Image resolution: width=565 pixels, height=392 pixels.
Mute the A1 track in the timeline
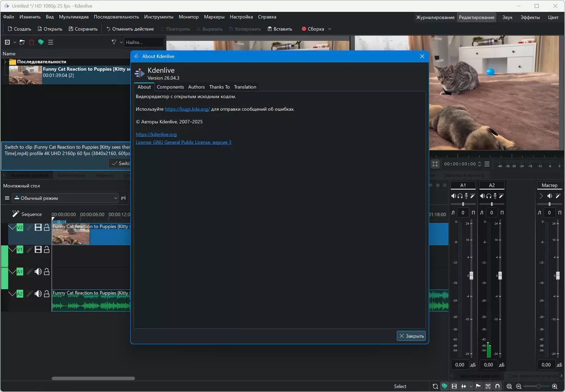(38, 272)
